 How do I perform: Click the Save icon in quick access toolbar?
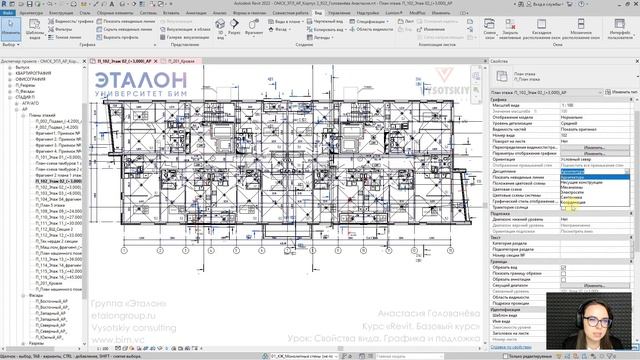click(29, 4)
